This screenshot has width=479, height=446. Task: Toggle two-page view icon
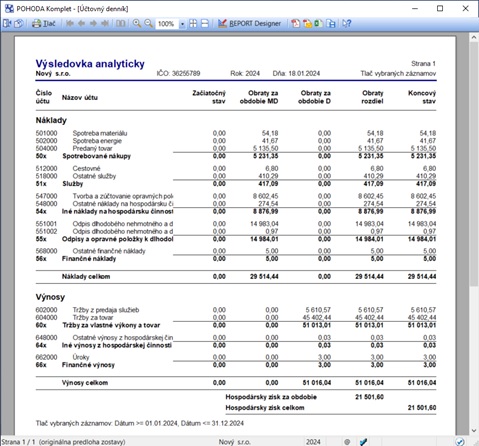pyautogui.click(x=121, y=23)
